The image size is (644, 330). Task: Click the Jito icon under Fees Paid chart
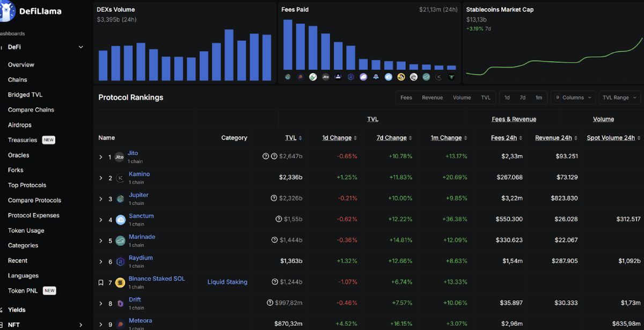tap(325, 77)
